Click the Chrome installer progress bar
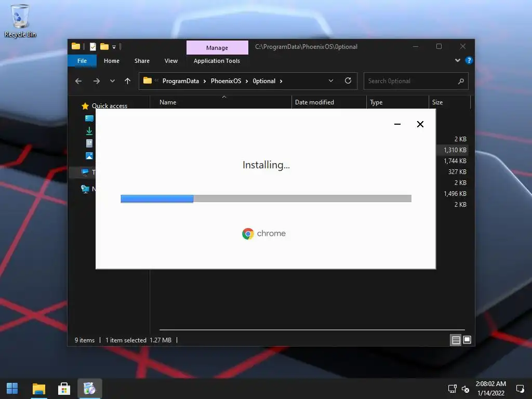The height and width of the screenshot is (399, 532). 266,198
